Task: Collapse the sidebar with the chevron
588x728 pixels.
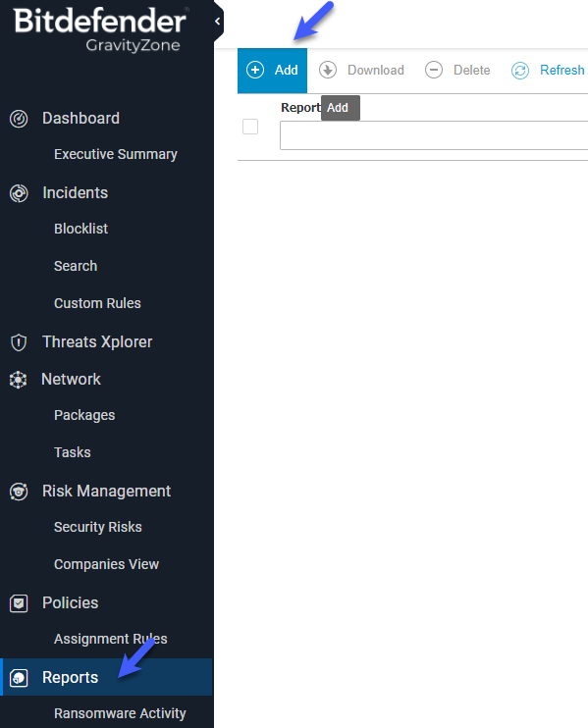Action: click(x=218, y=22)
